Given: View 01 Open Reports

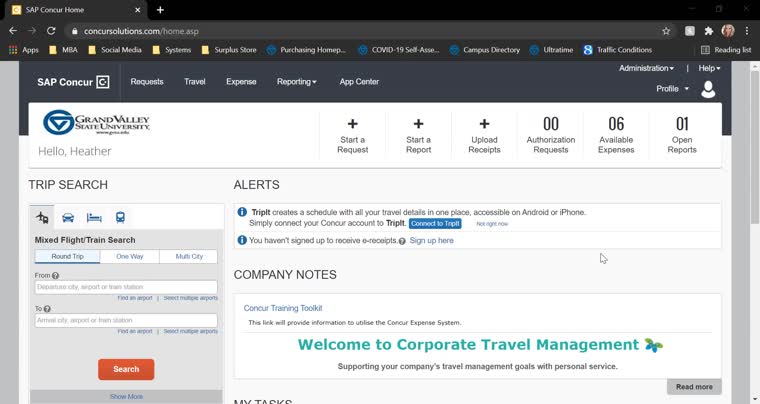Looking at the screenshot, I should click(682, 135).
